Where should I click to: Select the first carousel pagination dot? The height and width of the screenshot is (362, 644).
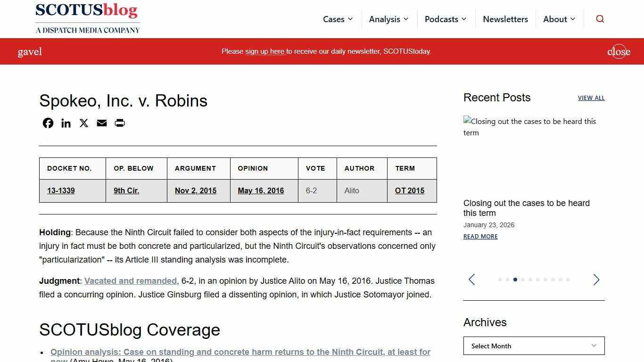click(x=500, y=280)
